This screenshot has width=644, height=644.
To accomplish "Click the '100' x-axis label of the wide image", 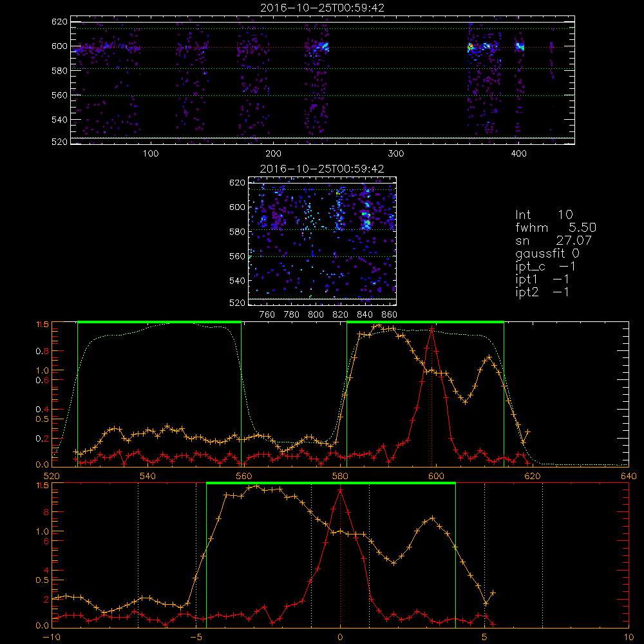I will (151, 154).
